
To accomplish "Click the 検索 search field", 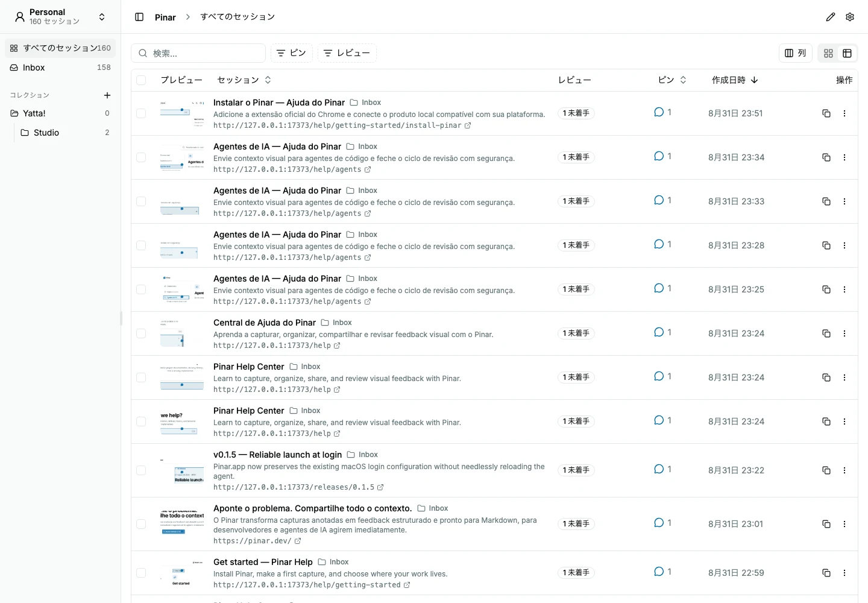I will click(198, 53).
